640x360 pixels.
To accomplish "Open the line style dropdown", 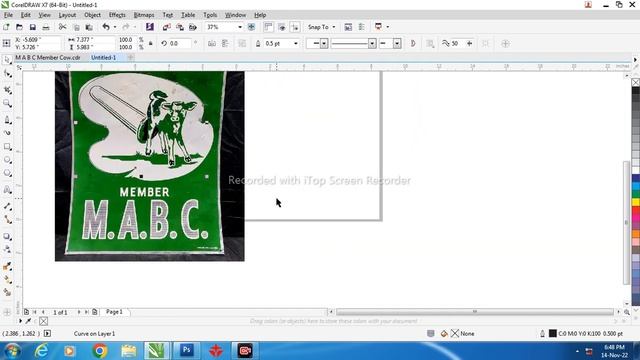I will [372, 43].
